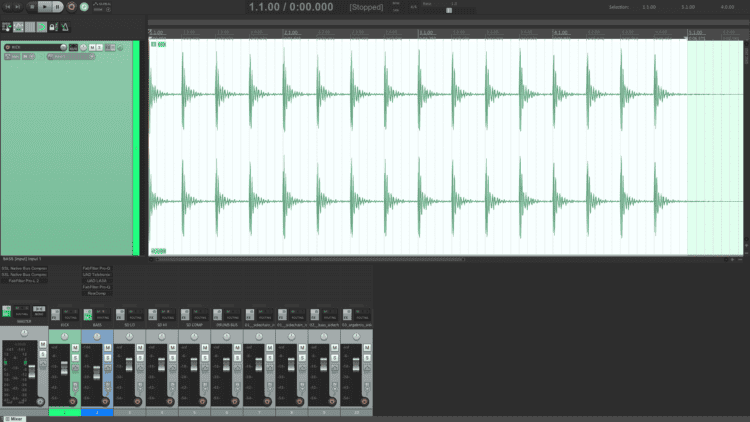750x422 pixels.
Task: Open the BASS mixer envelope button
Action: click(x=108, y=368)
